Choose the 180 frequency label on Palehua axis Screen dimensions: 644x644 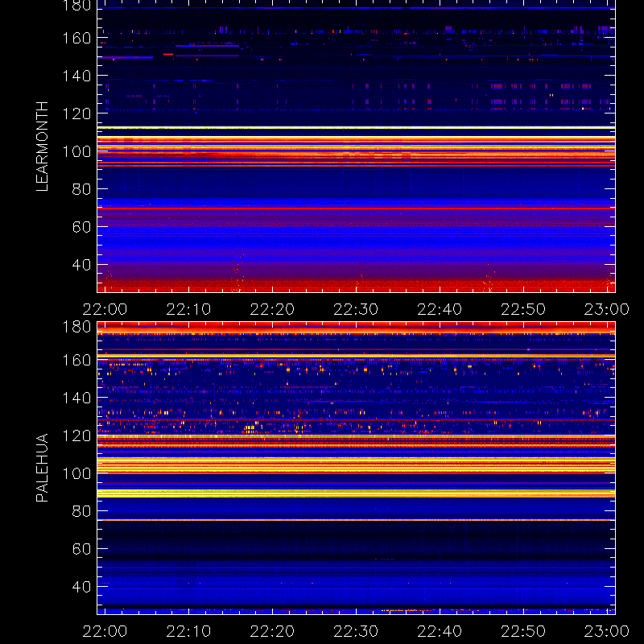[x=76, y=327]
